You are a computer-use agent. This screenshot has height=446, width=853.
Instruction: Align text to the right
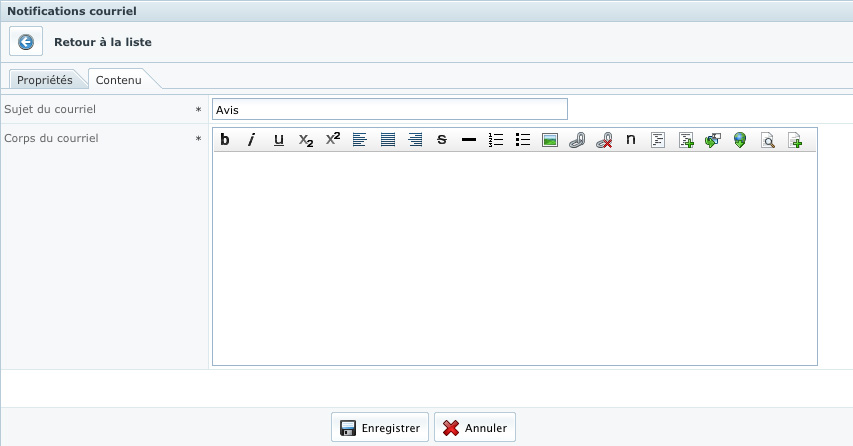point(414,140)
